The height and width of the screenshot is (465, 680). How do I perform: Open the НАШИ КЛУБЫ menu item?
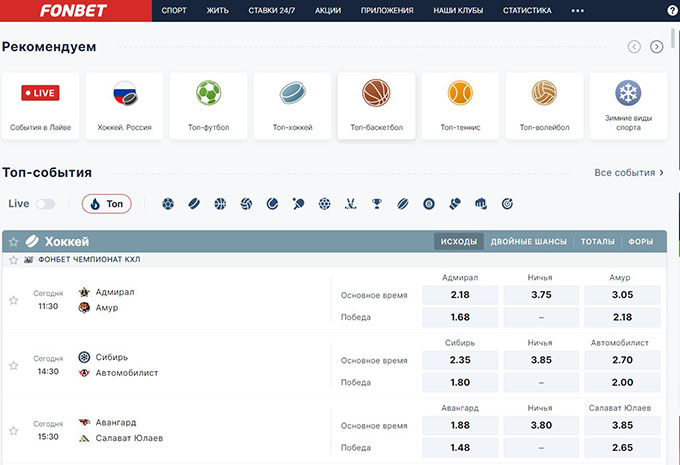458,10
